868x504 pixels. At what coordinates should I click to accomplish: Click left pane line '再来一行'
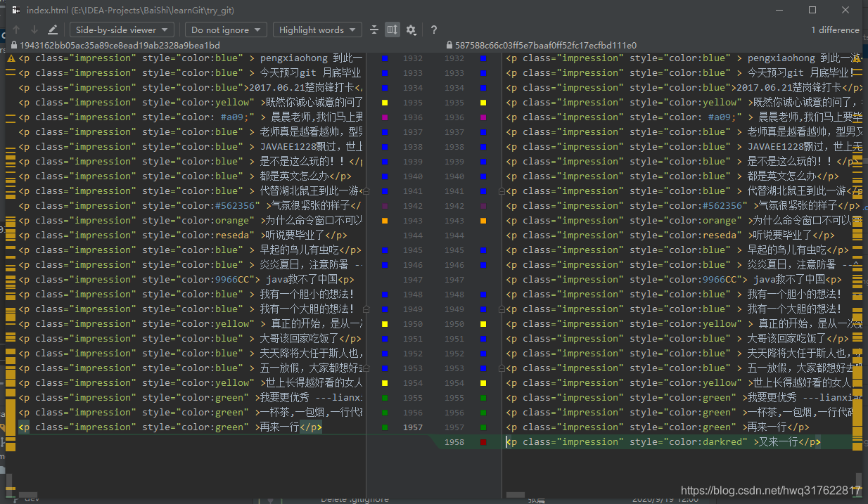point(170,427)
